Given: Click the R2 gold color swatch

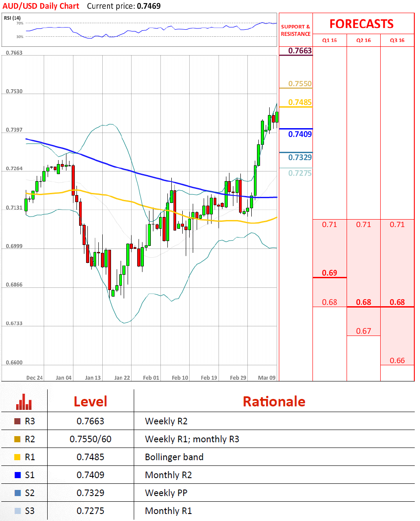Looking at the screenshot, I should (x=17, y=439).
